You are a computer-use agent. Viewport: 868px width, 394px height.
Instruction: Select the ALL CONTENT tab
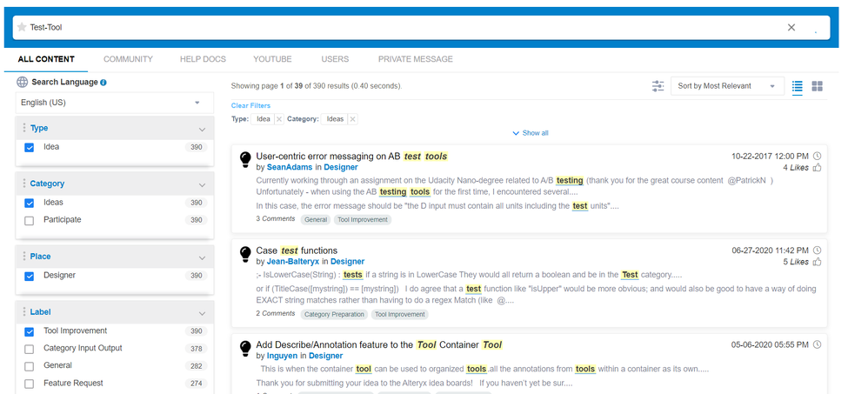point(46,58)
